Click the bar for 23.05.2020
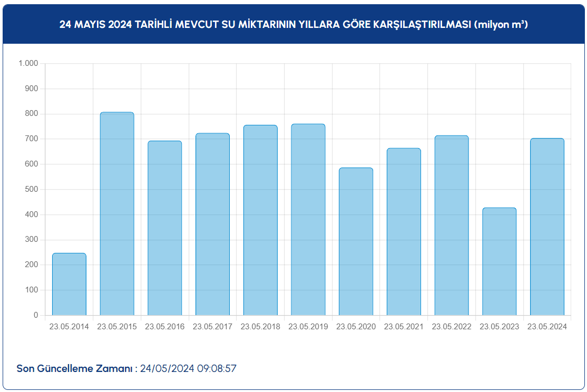The height and width of the screenshot is (392, 587). pyautogui.click(x=356, y=242)
